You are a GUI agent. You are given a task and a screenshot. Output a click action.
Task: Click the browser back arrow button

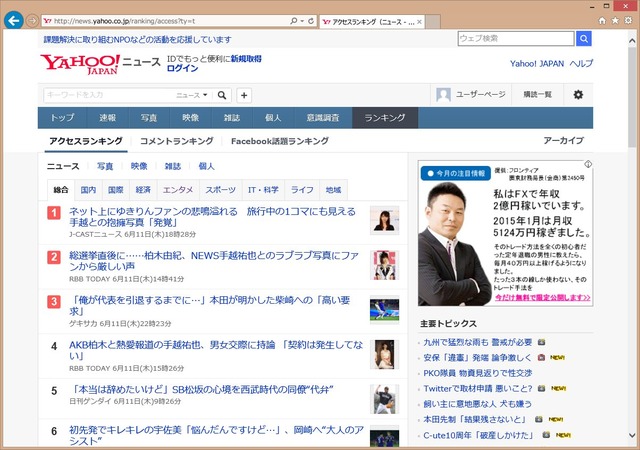click(14, 20)
